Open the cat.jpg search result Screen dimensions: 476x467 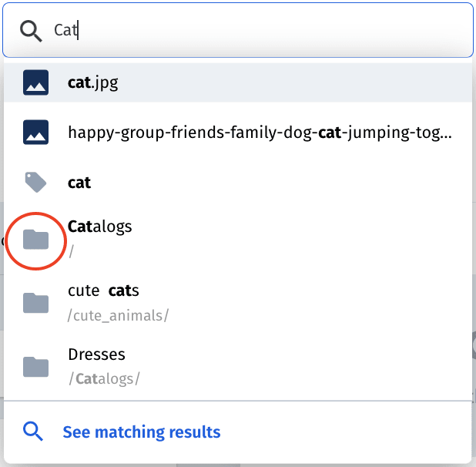click(238, 82)
